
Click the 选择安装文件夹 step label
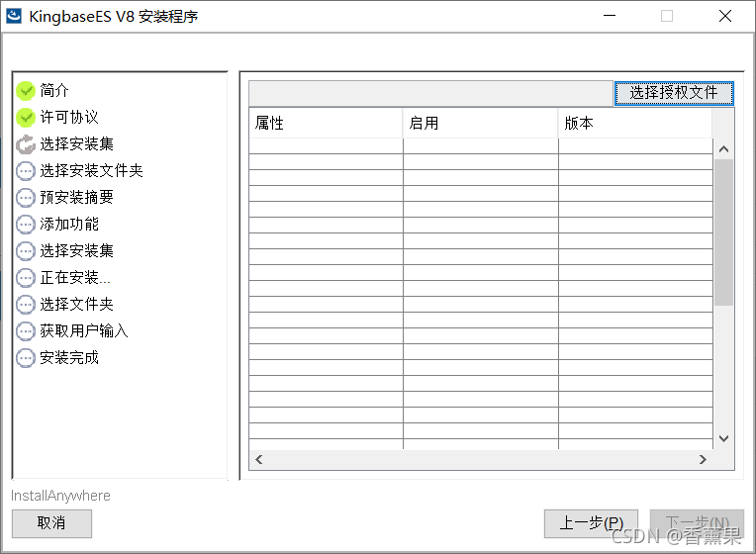[x=92, y=170]
